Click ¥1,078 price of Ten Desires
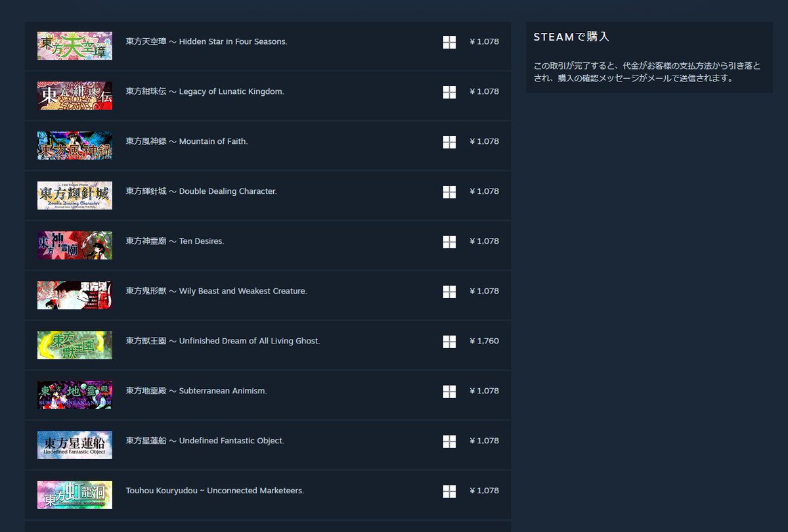 pos(484,241)
